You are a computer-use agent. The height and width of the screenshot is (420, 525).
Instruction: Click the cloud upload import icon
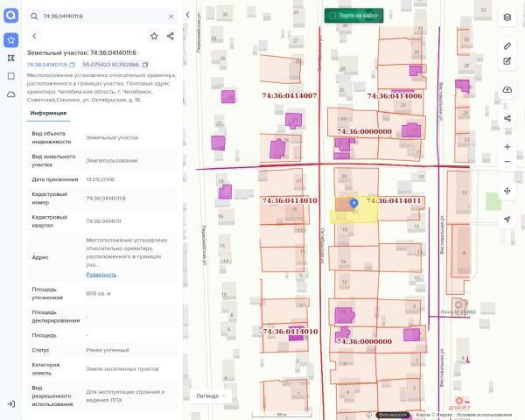coord(507,90)
